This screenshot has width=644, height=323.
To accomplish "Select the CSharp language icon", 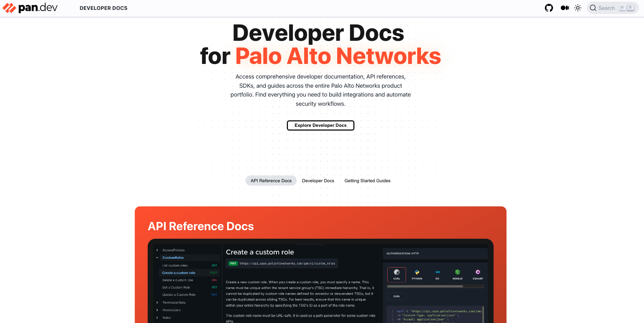I will (x=478, y=275).
